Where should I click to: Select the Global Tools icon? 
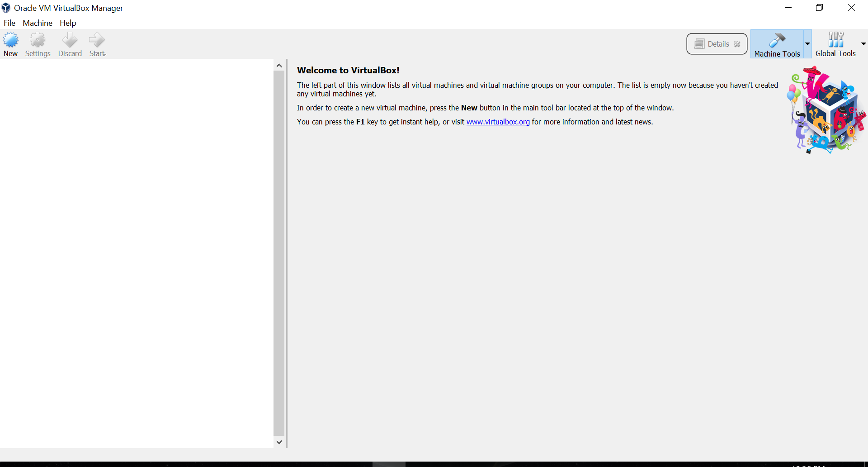(x=835, y=44)
